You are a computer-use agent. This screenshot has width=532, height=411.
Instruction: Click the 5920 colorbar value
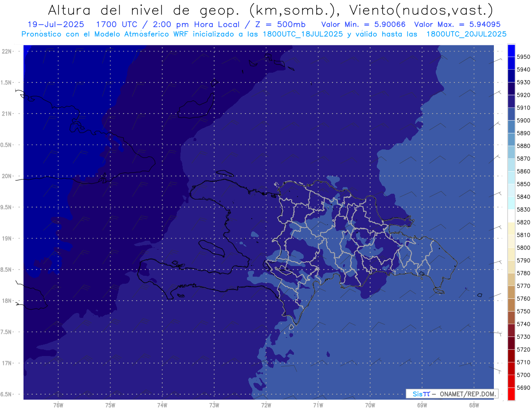click(524, 95)
